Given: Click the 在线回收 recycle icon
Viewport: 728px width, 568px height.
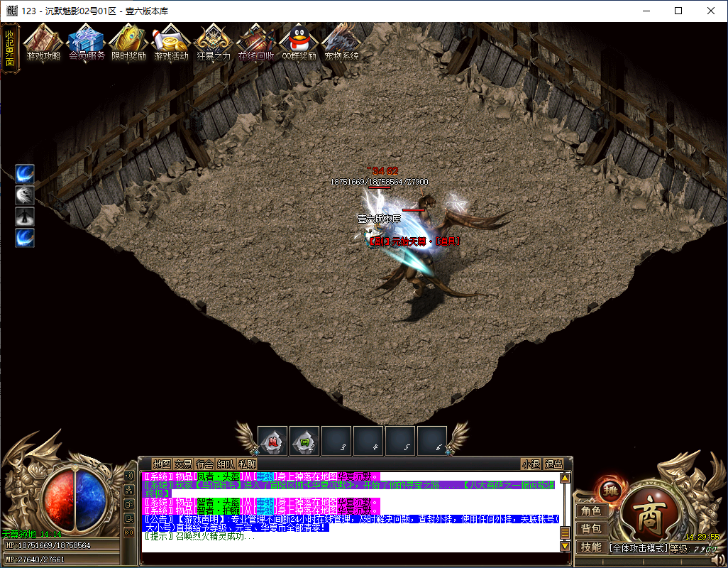Looking at the screenshot, I should (256, 43).
